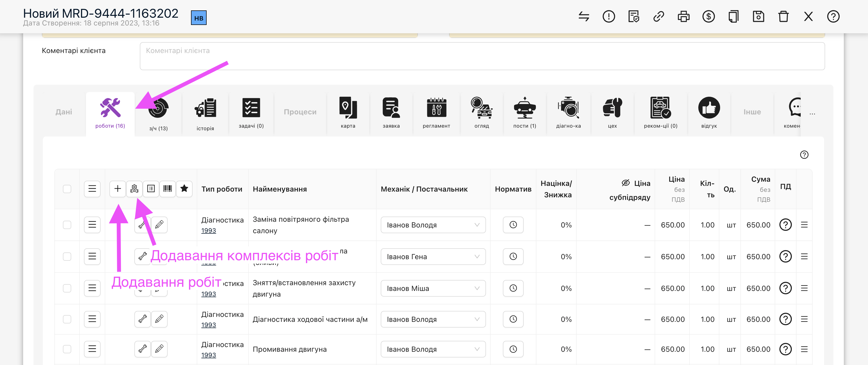Open left row menu in Іванов Гена row

(x=92, y=256)
